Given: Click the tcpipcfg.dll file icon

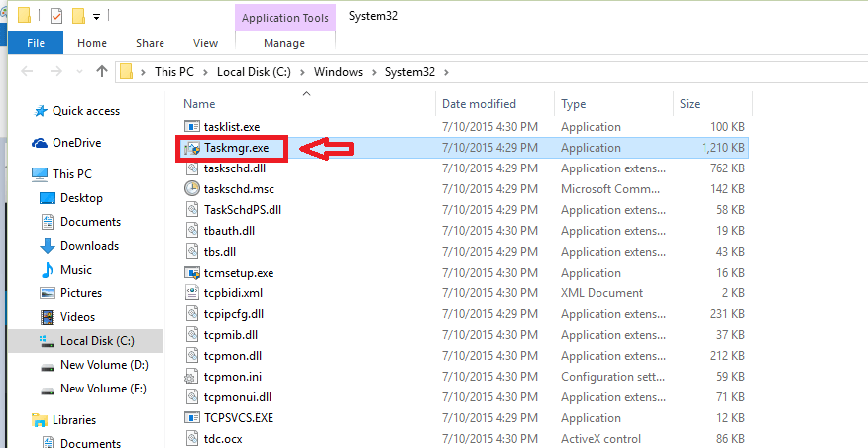Looking at the screenshot, I should [192, 314].
